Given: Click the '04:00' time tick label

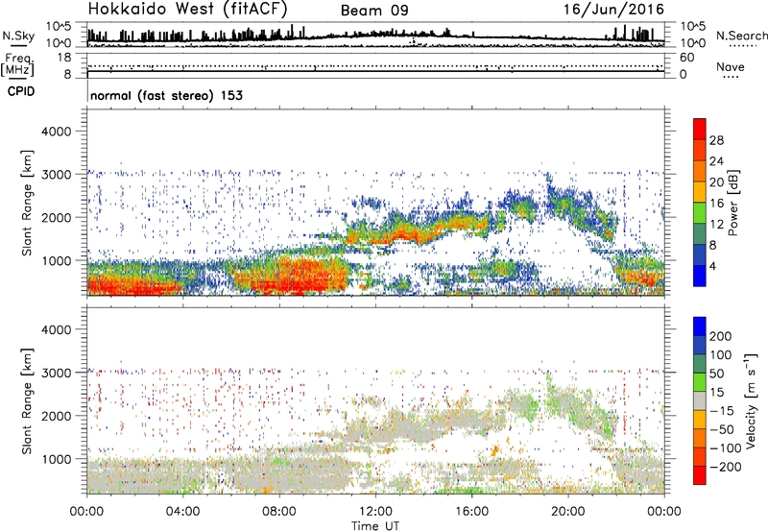Looking at the screenshot, I should (x=182, y=512).
